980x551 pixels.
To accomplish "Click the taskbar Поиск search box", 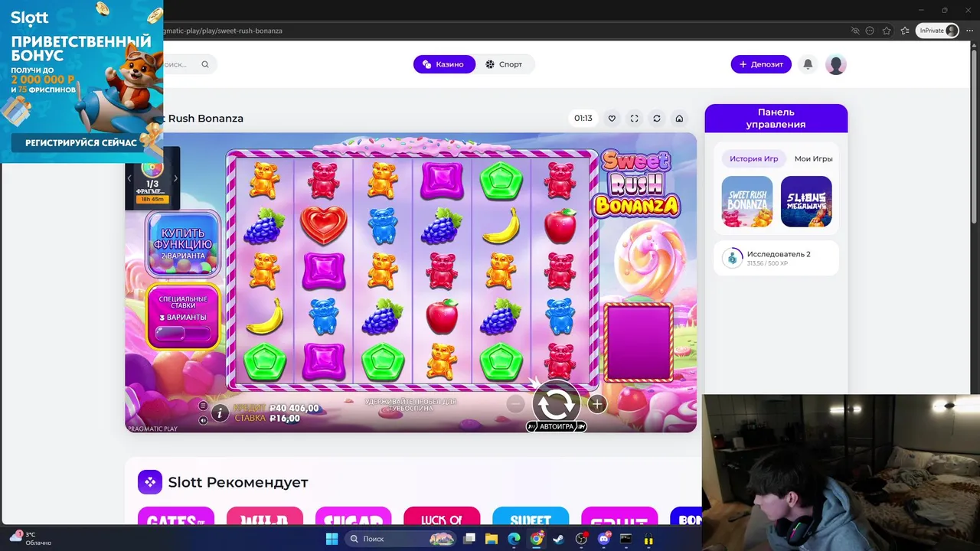I will (401, 539).
